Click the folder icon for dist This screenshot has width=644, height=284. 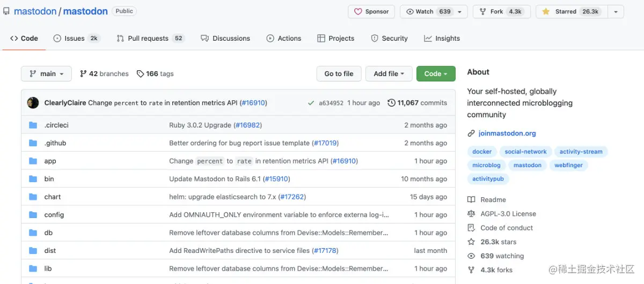pyautogui.click(x=33, y=250)
